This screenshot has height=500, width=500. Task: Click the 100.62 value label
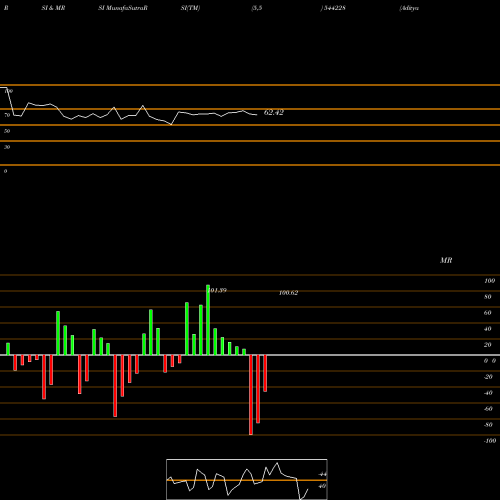tap(288, 293)
